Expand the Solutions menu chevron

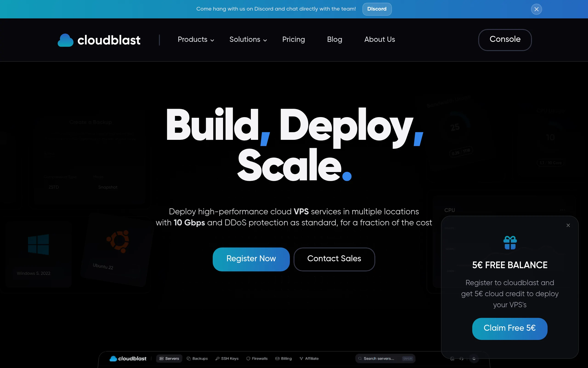(265, 40)
